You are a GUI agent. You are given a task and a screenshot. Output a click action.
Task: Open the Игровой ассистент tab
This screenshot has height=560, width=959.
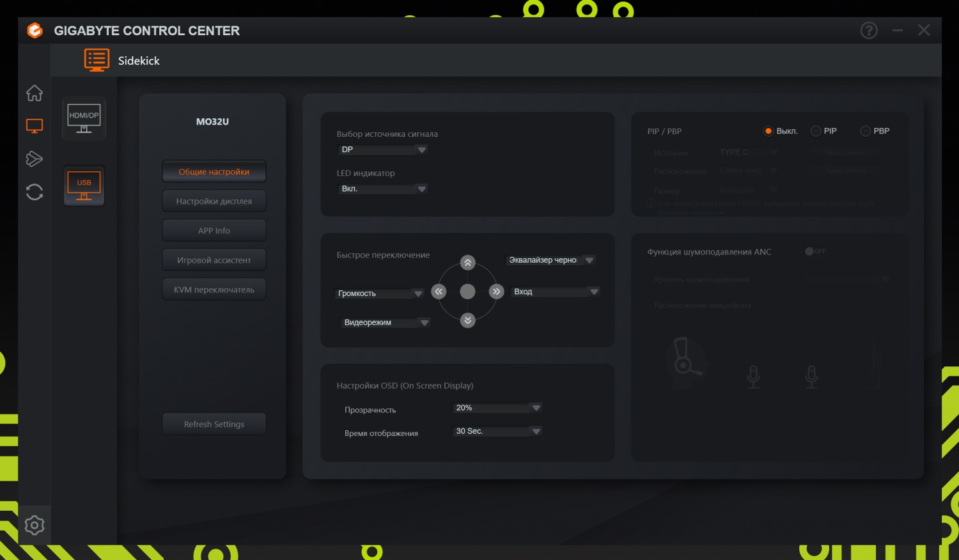click(x=214, y=260)
